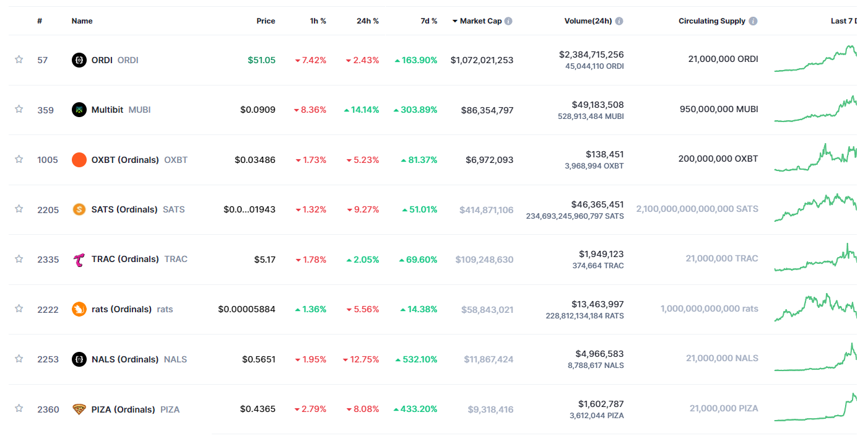Sort by Market Cap descending arrow
The image size is (868, 438).
pyautogui.click(x=455, y=21)
